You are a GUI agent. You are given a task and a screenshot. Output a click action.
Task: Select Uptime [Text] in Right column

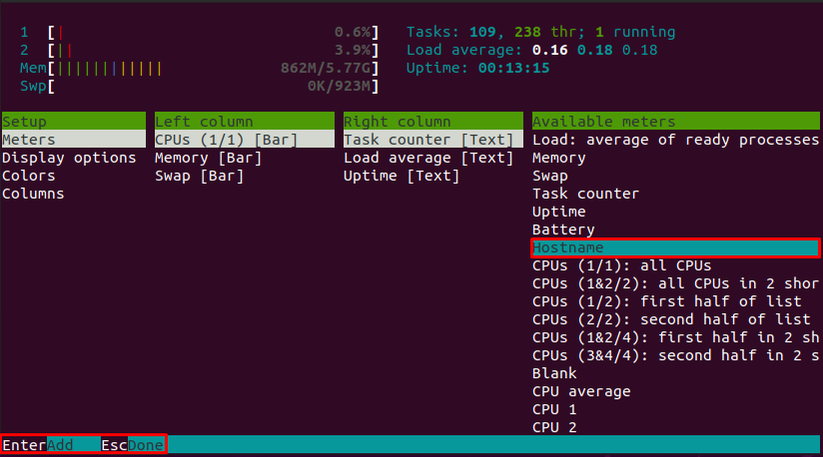(x=402, y=176)
